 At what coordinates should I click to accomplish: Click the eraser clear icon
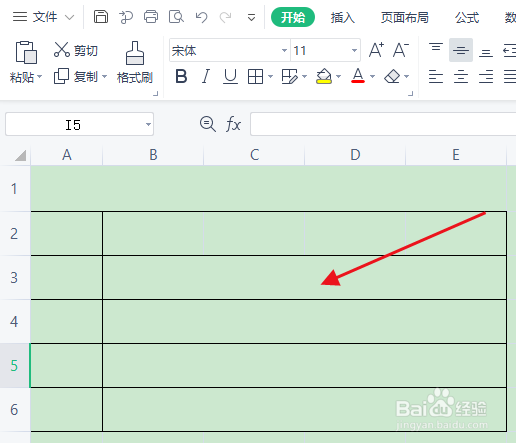pos(392,77)
